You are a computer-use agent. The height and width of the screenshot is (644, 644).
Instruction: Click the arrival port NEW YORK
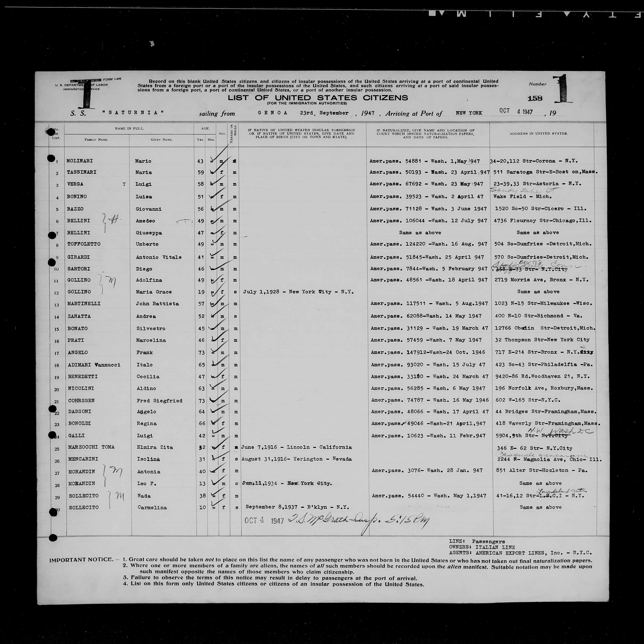tap(469, 113)
